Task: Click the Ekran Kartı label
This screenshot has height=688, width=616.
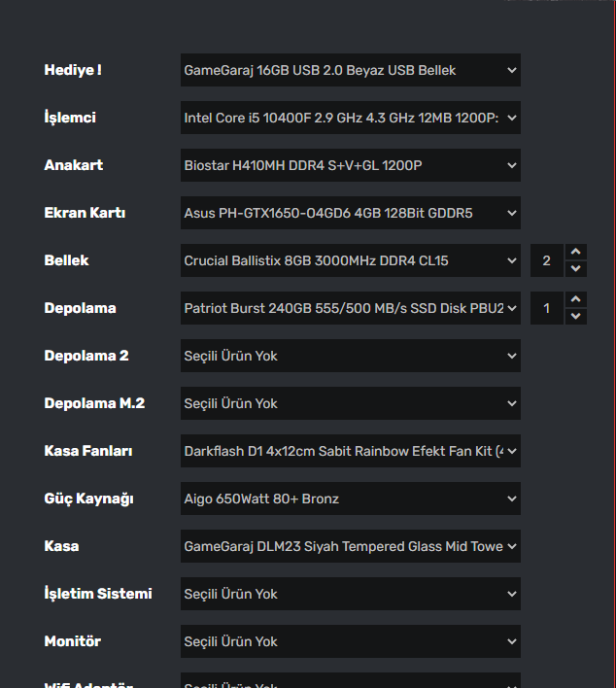Action: (85, 213)
